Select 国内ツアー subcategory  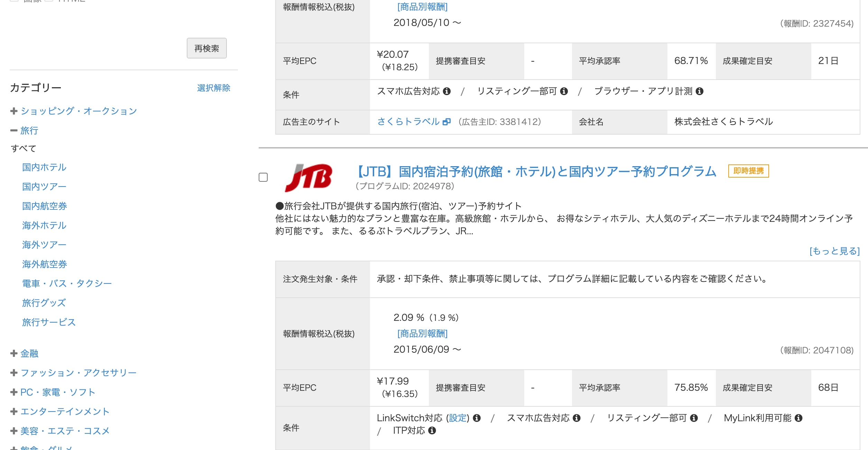pyautogui.click(x=44, y=187)
